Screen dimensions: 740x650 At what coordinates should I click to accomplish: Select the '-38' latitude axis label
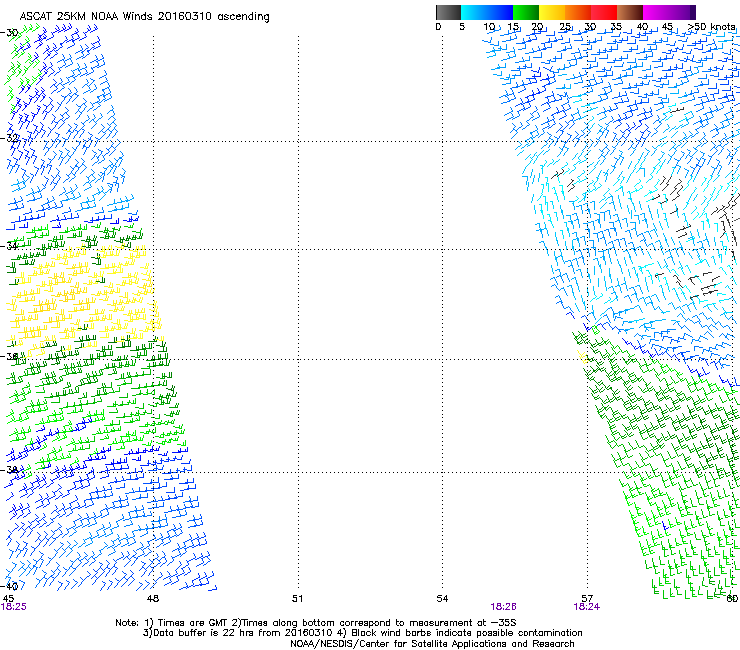click(x=9, y=470)
